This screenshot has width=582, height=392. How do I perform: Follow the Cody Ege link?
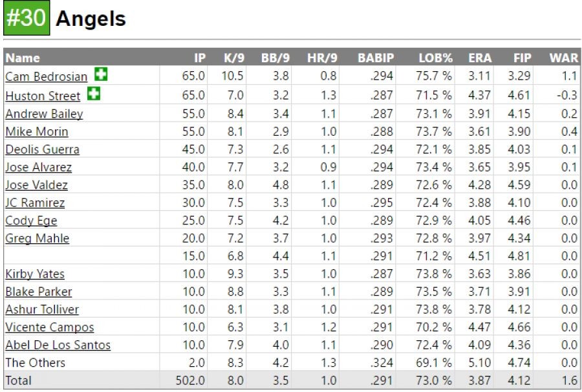coord(31,221)
